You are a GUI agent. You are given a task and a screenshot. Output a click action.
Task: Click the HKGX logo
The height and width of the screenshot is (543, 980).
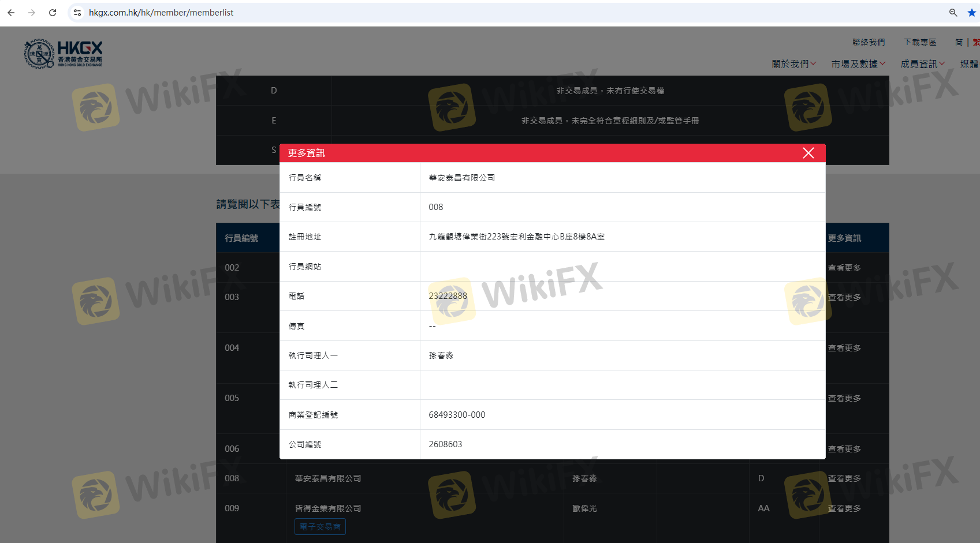(x=63, y=54)
